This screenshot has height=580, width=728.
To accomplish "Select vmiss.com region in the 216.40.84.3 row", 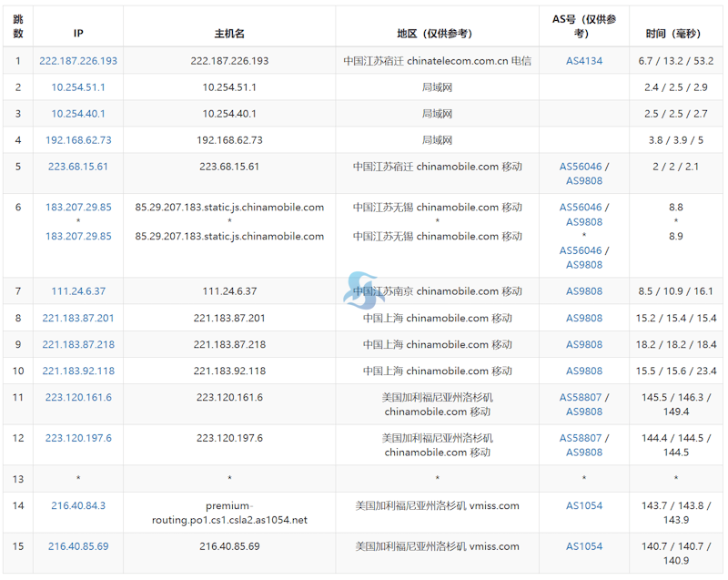I will point(437,505).
